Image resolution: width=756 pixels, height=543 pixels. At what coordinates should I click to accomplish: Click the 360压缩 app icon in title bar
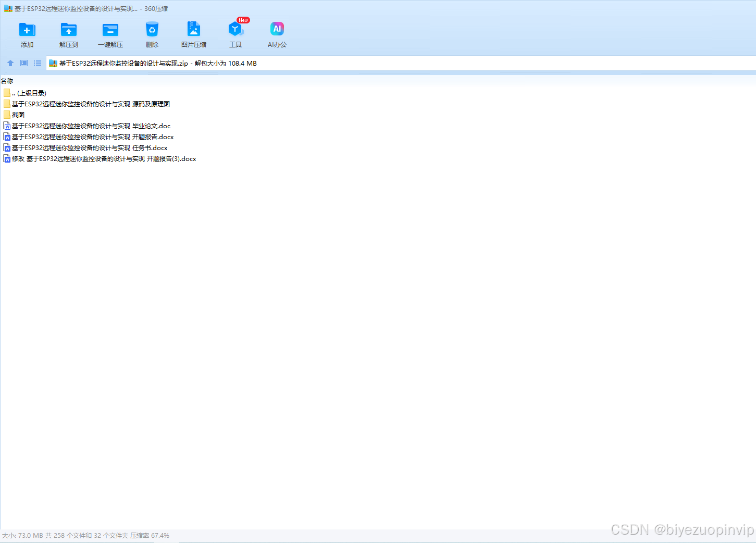tap(8, 9)
